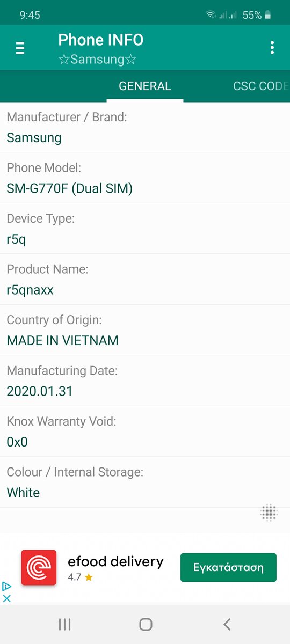This screenshot has width=290, height=644.
Task: Tap the Phone INFO Samsung title
Action: [101, 49]
